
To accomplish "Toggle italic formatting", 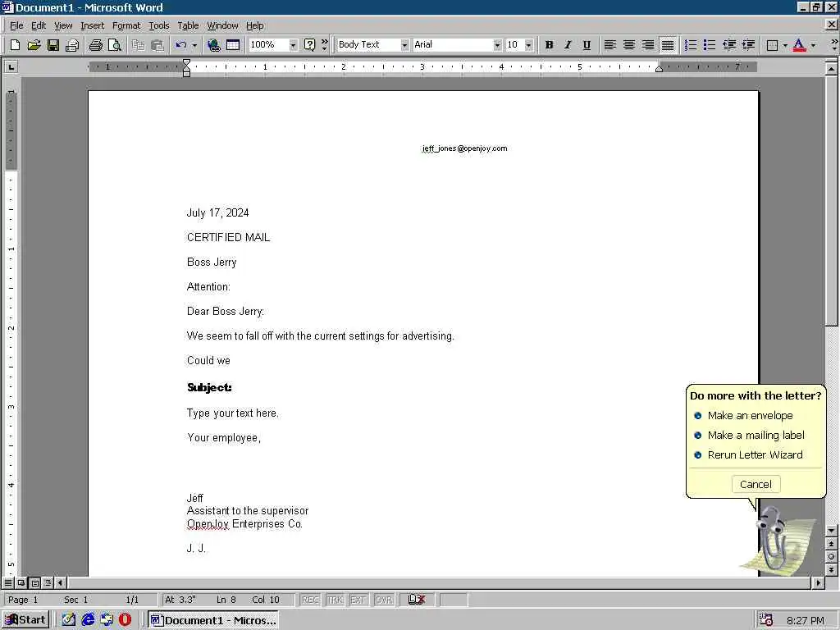I will pyautogui.click(x=568, y=45).
